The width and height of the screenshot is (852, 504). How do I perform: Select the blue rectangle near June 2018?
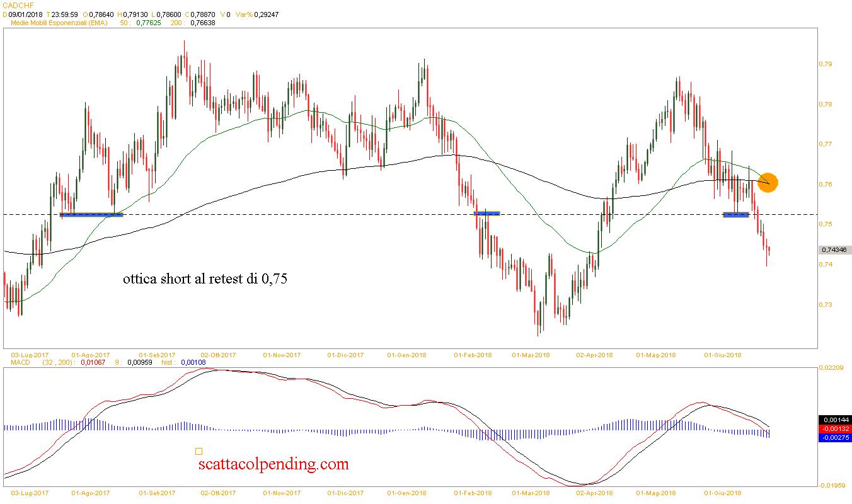(735, 215)
